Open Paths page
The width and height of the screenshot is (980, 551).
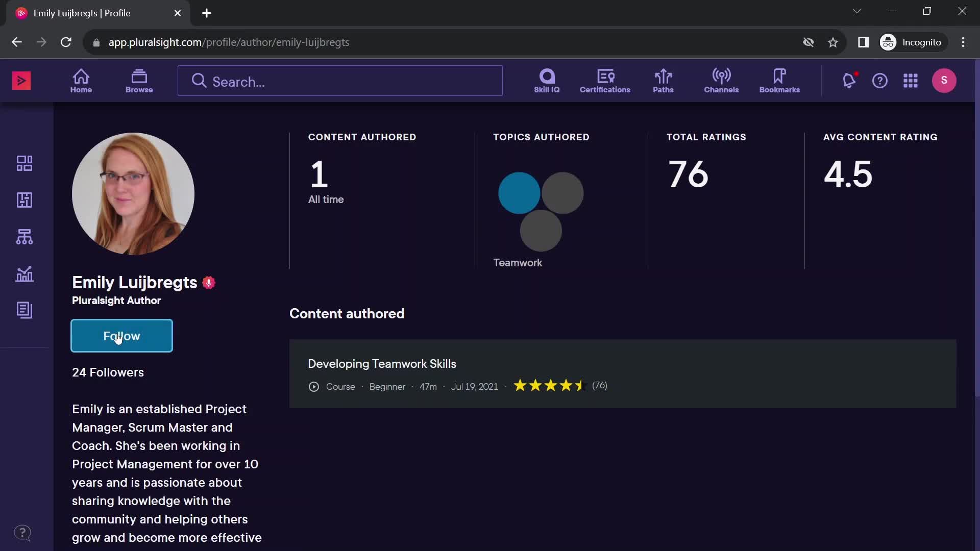[663, 81]
